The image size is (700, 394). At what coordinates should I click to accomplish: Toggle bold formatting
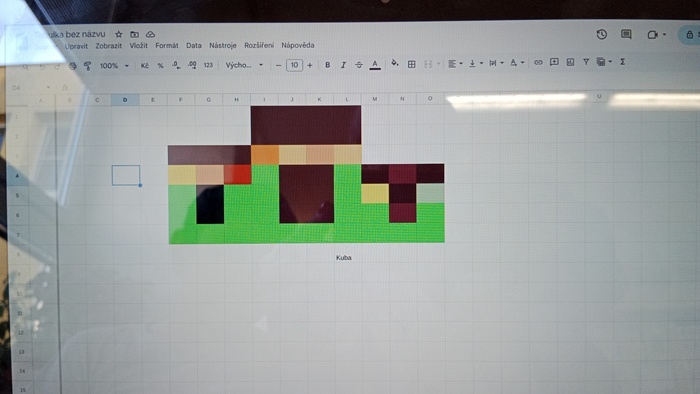[x=327, y=65]
